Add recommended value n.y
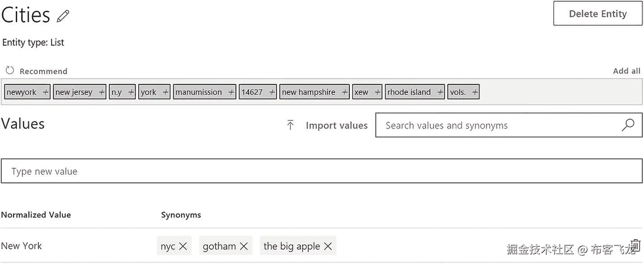This screenshot has width=644, height=264. tap(131, 92)
